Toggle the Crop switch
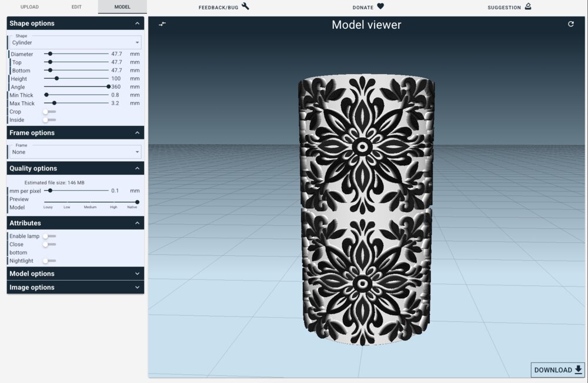 pyautogui.click(x=49, y=112)
